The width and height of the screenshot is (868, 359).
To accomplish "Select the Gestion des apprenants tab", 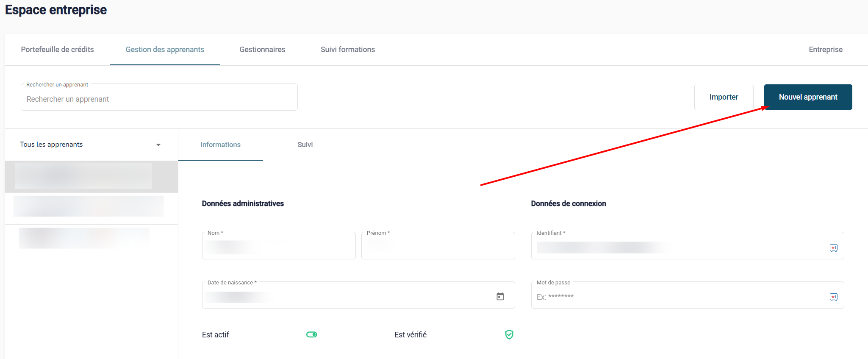I will (165, 50).
